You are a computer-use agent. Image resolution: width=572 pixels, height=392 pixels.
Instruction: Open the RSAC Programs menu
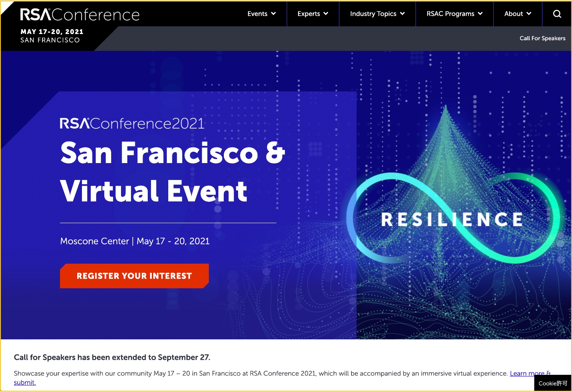pos(454,14)
